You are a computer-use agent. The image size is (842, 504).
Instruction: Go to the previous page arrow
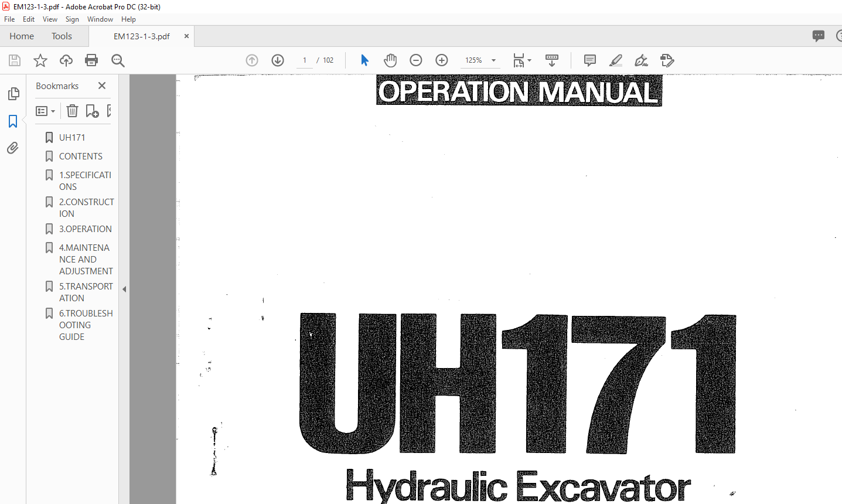(252, 60)
